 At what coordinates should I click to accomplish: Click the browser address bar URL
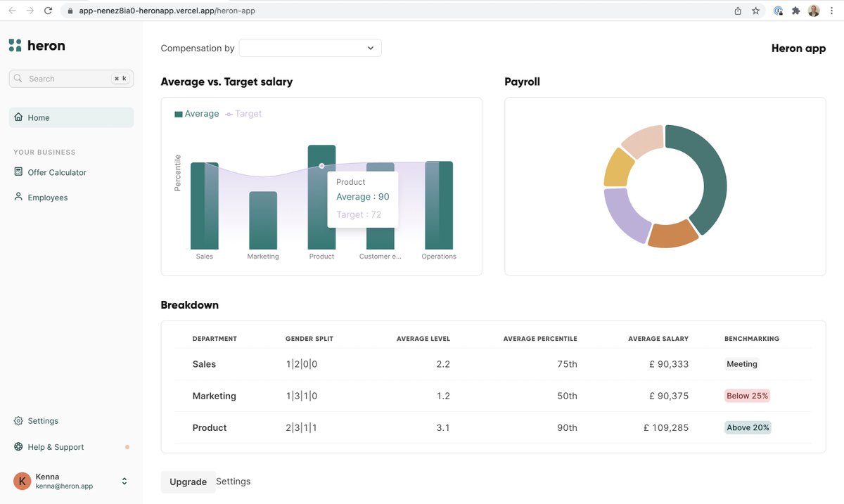167,11
